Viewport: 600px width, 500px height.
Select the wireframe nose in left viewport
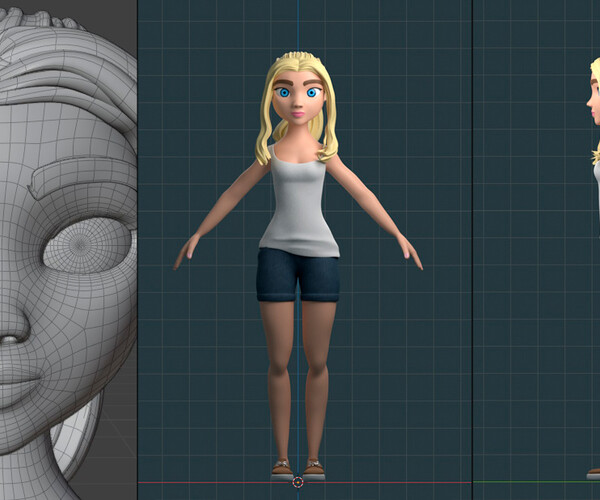click(x=14, y=325)
